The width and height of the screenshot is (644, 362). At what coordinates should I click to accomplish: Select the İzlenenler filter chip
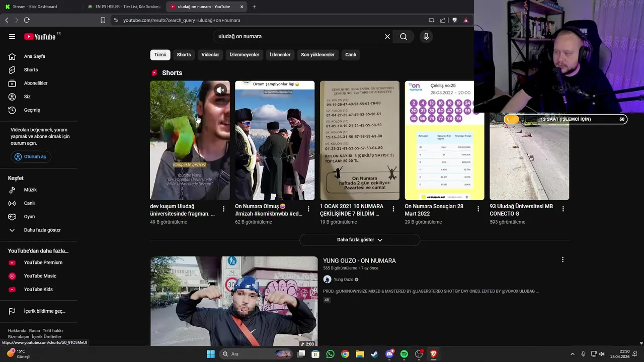[x=280, y=55]
